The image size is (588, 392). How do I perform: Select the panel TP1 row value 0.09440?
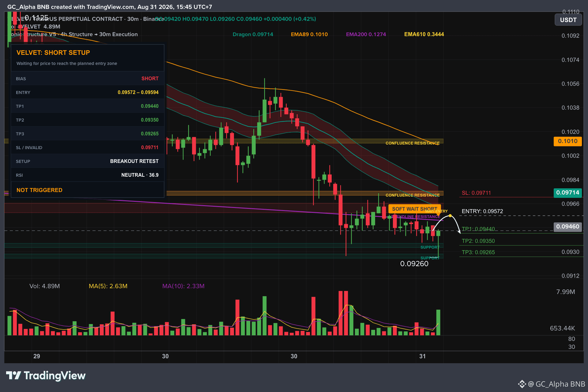(x=149, y=106)
